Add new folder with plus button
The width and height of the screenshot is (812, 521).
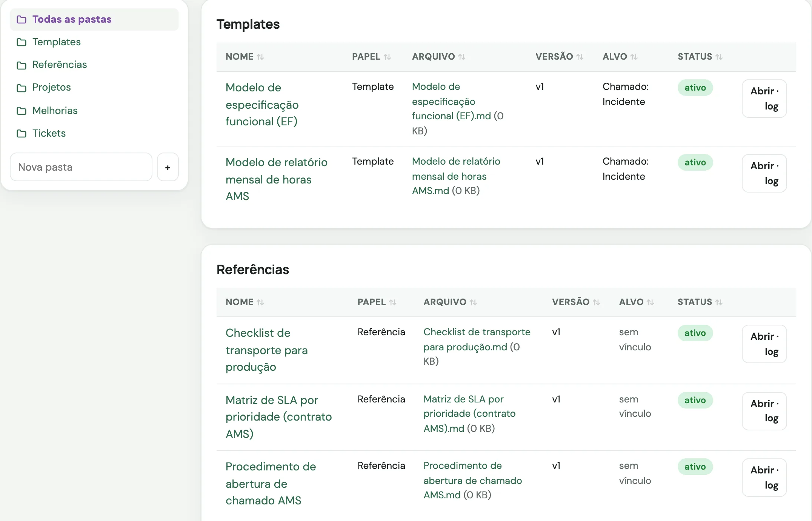168,167
